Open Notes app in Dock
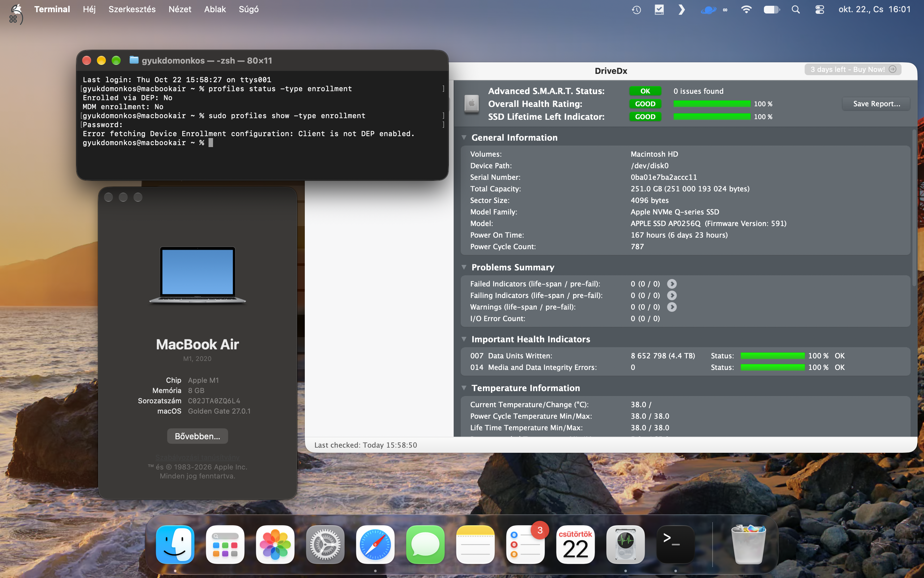 point(475,544)
